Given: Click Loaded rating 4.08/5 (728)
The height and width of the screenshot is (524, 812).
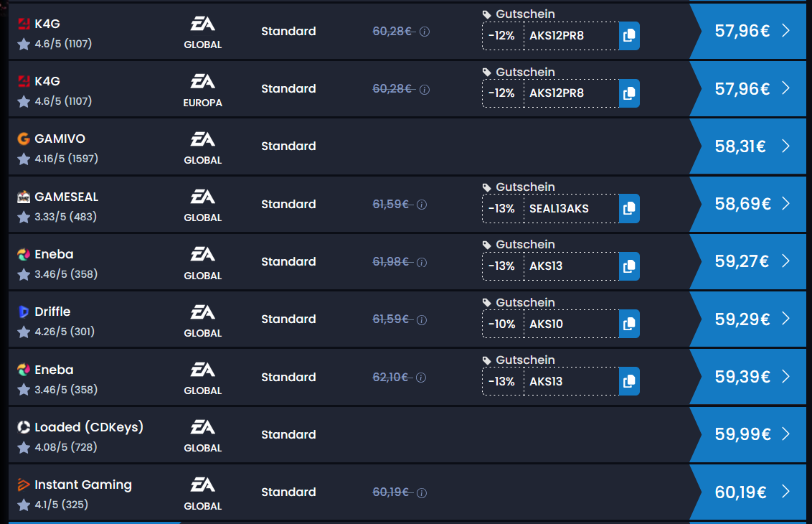Looking at the screenshot, I should coord(66,447).
